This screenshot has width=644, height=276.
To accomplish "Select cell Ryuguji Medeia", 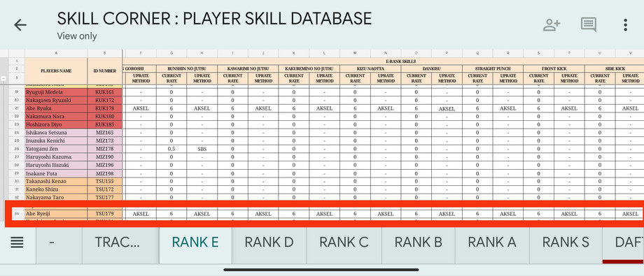I will coord(56,92).
